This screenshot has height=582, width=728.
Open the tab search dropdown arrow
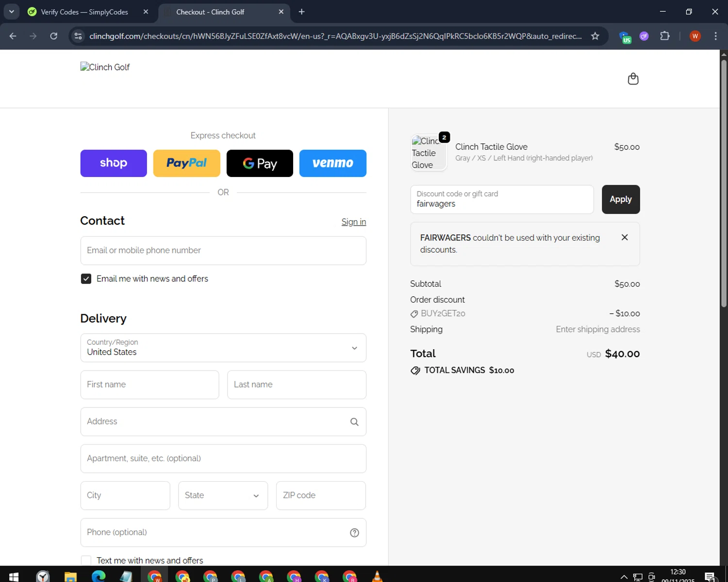[11, 12]
